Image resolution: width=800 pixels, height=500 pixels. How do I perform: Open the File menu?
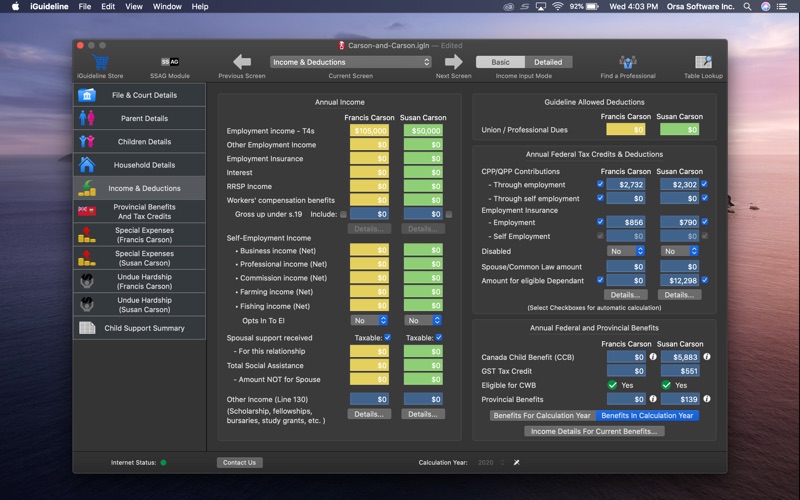85,7
